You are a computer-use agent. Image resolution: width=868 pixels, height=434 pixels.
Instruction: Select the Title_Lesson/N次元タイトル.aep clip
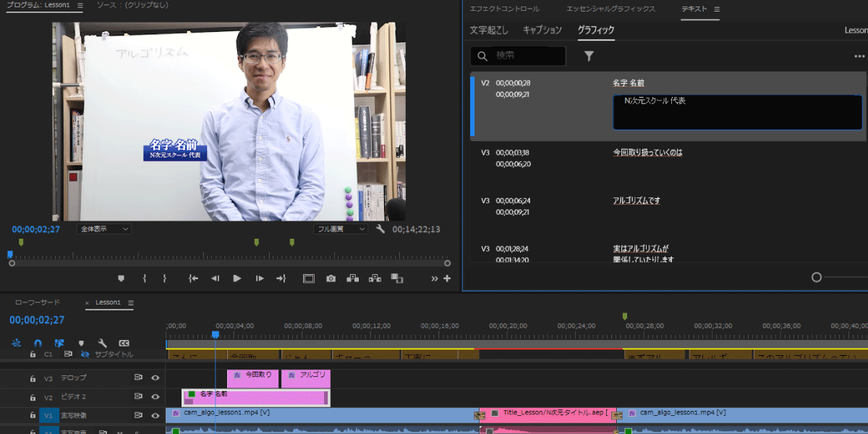tap(548, 415)
